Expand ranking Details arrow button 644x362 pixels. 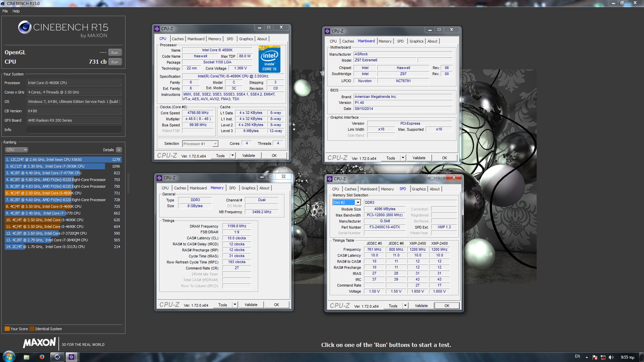[119, 150]
